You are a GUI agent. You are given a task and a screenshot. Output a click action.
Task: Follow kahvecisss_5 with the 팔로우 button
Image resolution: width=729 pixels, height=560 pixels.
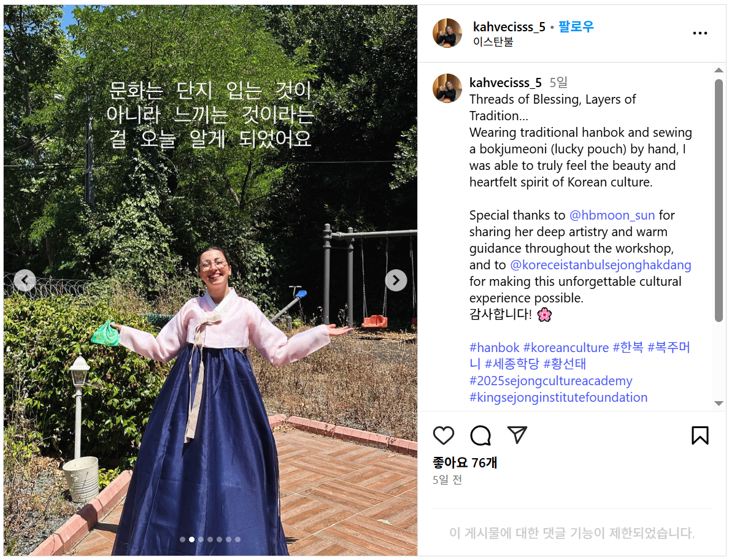(576, 26)
